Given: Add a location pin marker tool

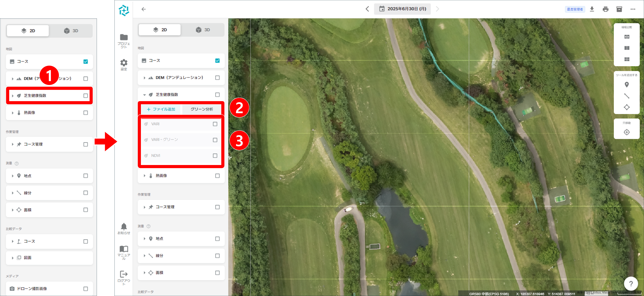Looking at the screenshot, I should click(626, 85).
